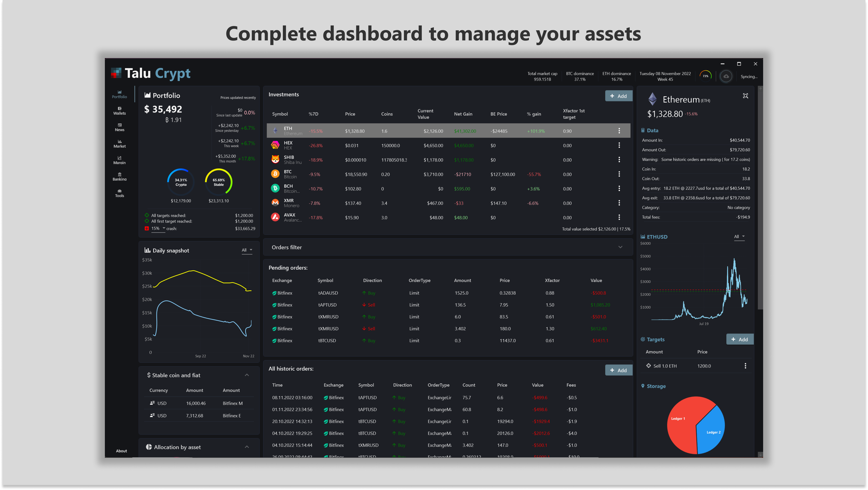Expand the Orders filter panel
Viewport: 868px width, 490px height.
[620, 247]
